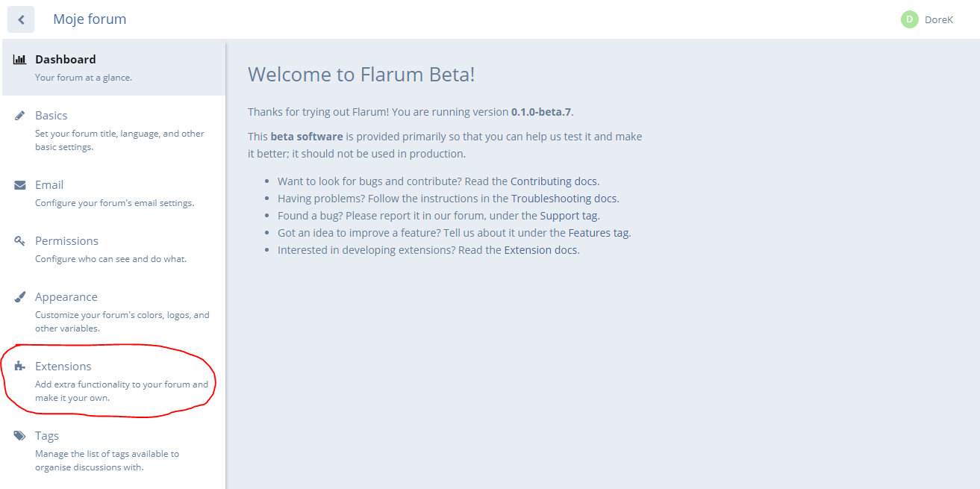This screenshot has height=489, width=980.
Task: Follow the Troubleshooting docs link
Action: 564,199
